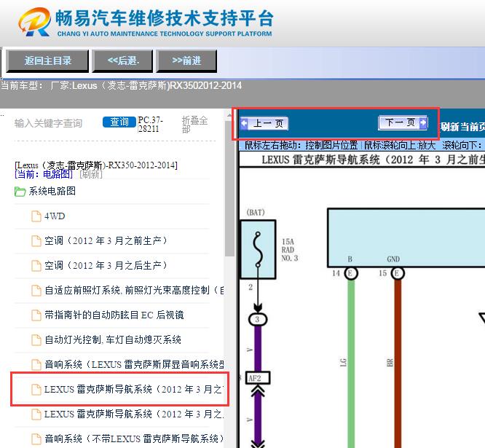Click the document icon for 空调 之后生产
Viewport: 485px width, 448px height.
point(36,266)
